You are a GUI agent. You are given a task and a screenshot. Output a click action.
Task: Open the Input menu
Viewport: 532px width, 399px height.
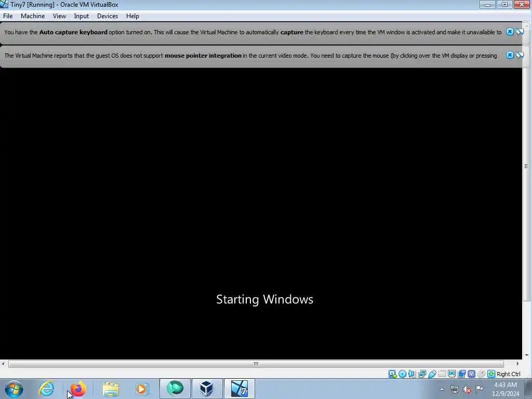(x=82, y=16)
